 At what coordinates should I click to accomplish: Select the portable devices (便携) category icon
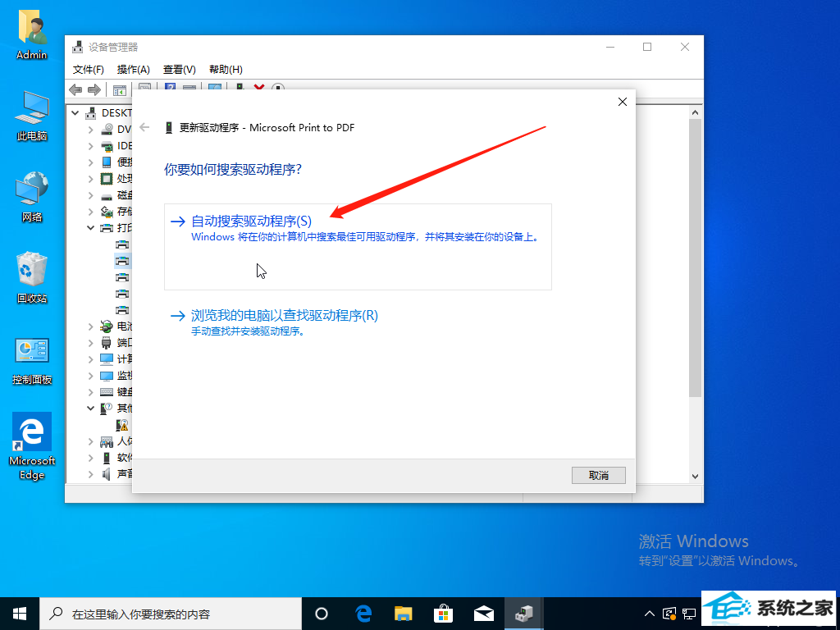(x=107, y=162)
